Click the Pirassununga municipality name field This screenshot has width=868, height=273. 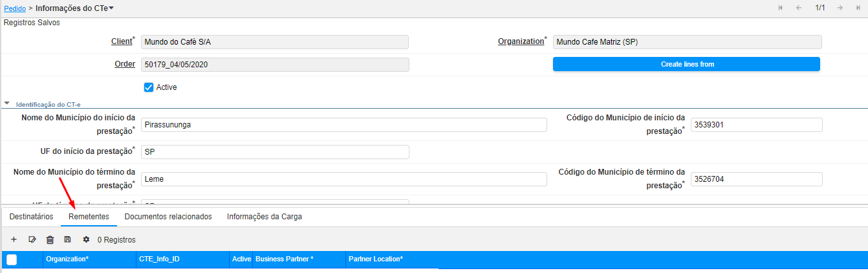pyautogui.click(x=343, y=125)
